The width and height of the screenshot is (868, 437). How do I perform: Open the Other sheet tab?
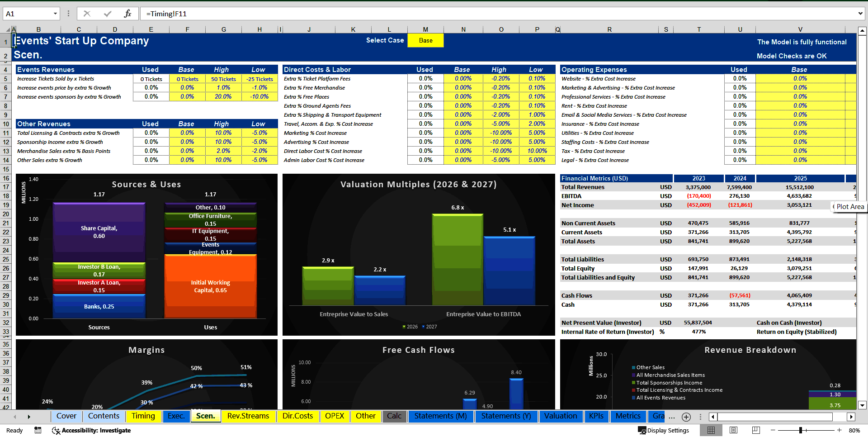click(365, 416)
